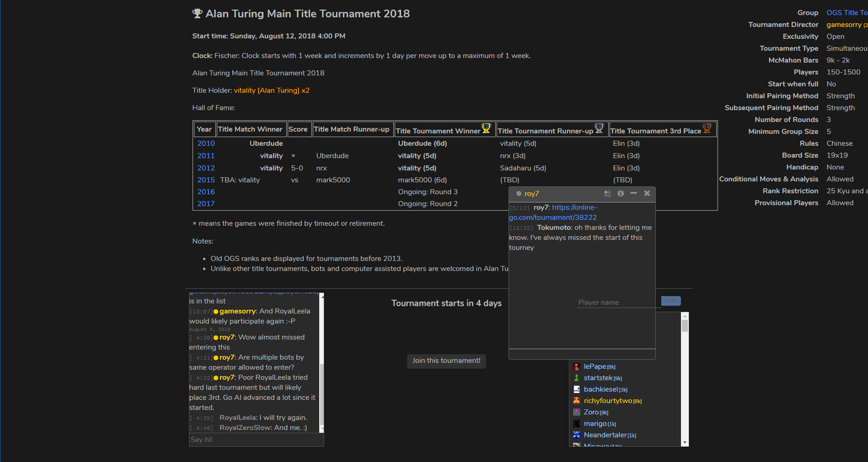The image size is (868, 462).
Task: Join this tournament
Action: click(x=446, y=361)
